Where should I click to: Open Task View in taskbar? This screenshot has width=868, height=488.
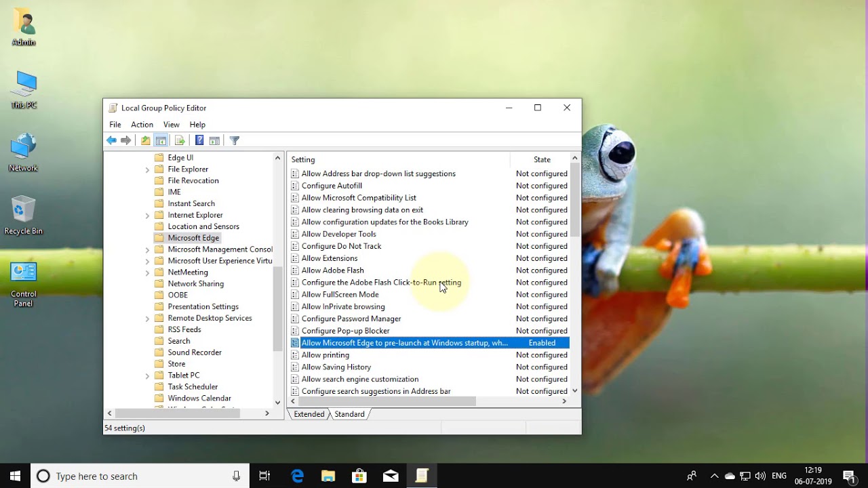tap(264, 476)
